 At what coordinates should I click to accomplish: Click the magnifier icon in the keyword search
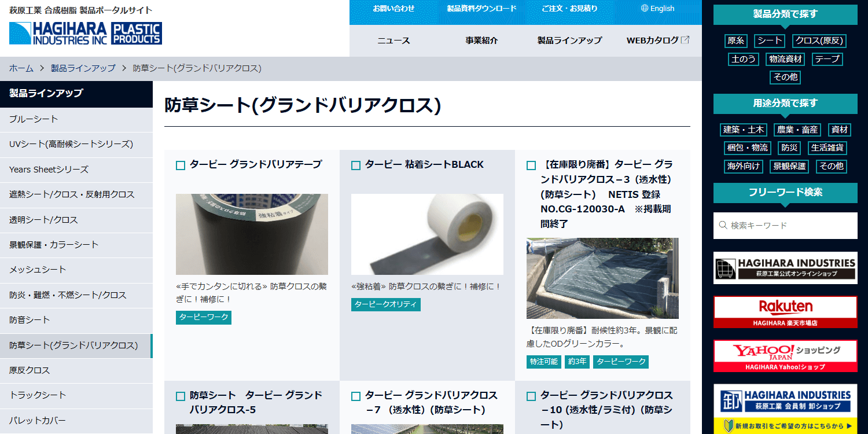pyautogui.click(x=723, y=225)
